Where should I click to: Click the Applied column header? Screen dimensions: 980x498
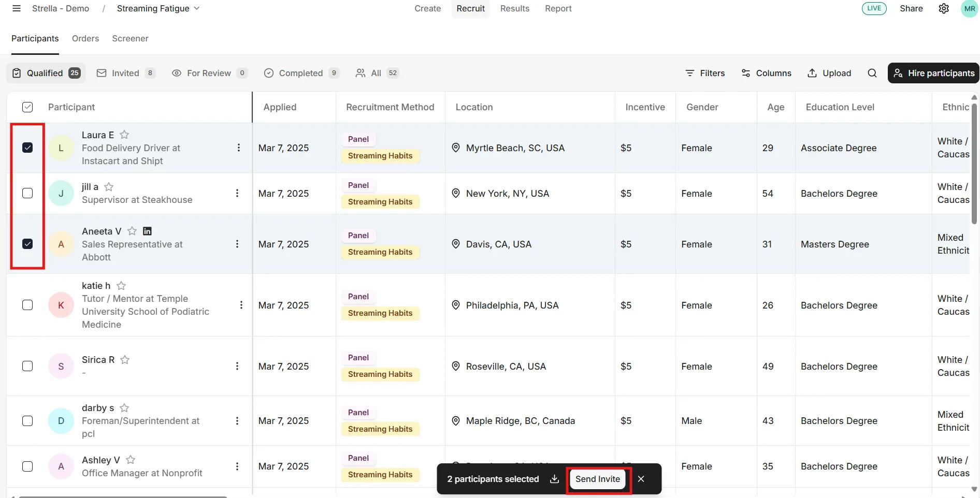[280, 107]
